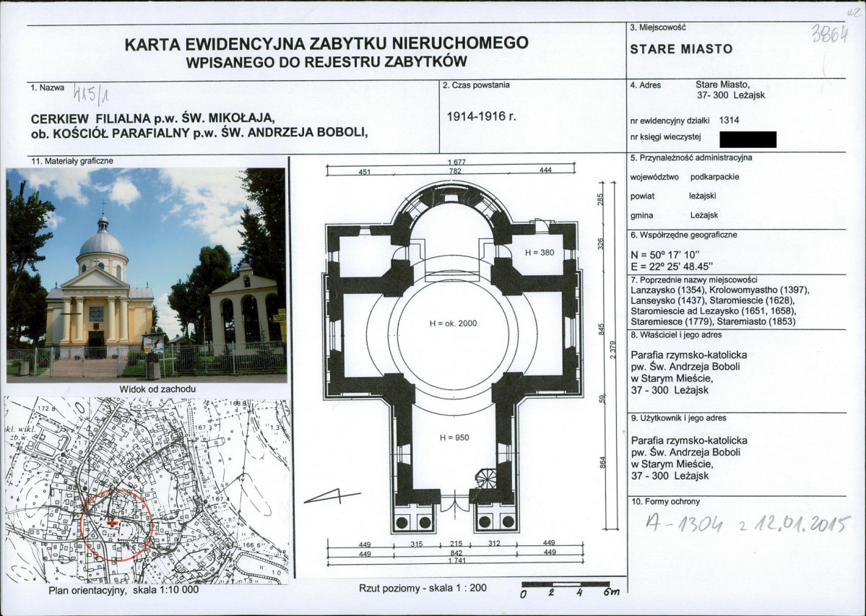Image resolution: width=866 pixels, height=616 pixels.
Task: Click the date 1914-1916 r. under Czas powstania
Action: 481,116
